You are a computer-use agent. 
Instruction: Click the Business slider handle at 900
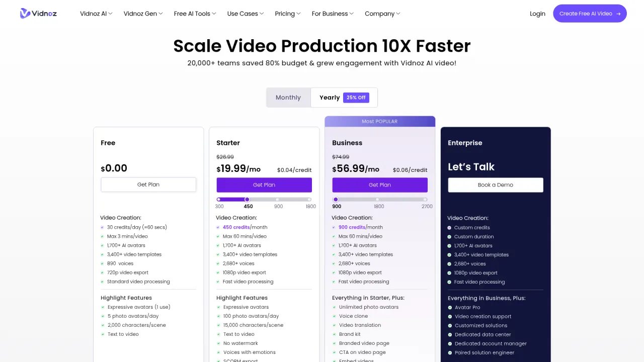coord(336,200)
